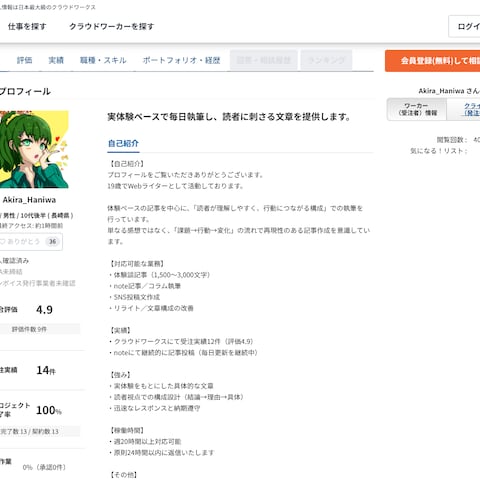Click the 【実績】 heading
Screen dimensions: 480x480
[120, 330]
